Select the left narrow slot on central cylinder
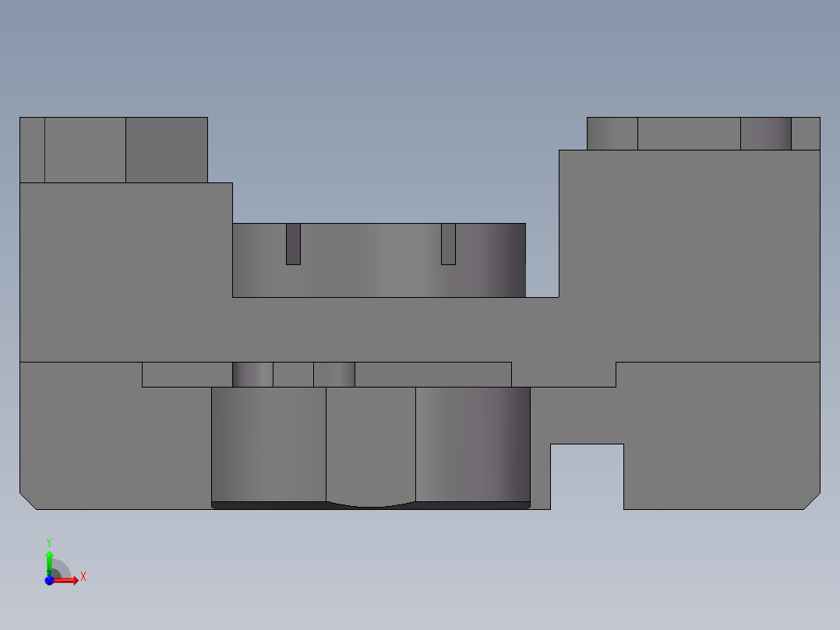The image size is (840, 630). pyautogui.click(x=293, y=244)
